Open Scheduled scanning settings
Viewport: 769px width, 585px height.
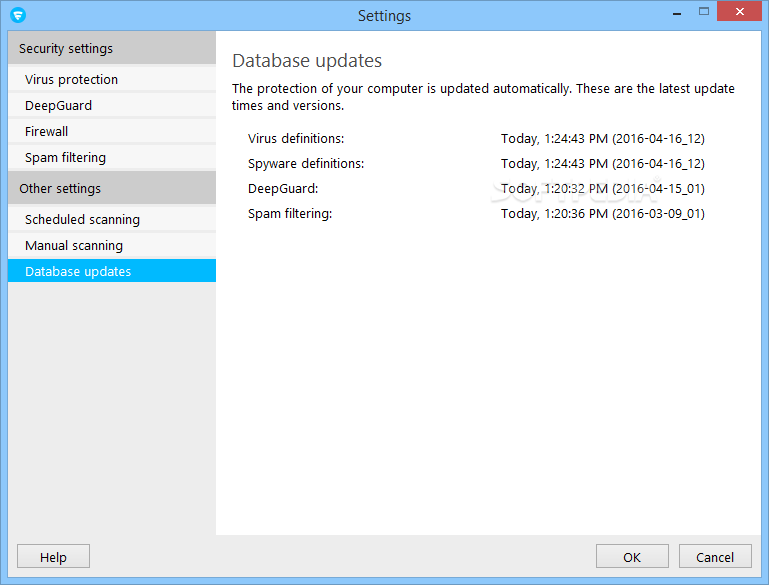click(112, 219)
